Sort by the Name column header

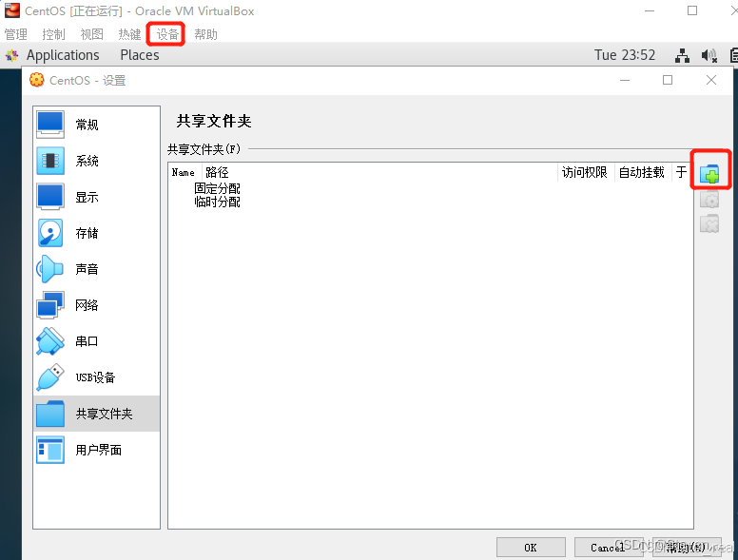click(x=184, y=172)
